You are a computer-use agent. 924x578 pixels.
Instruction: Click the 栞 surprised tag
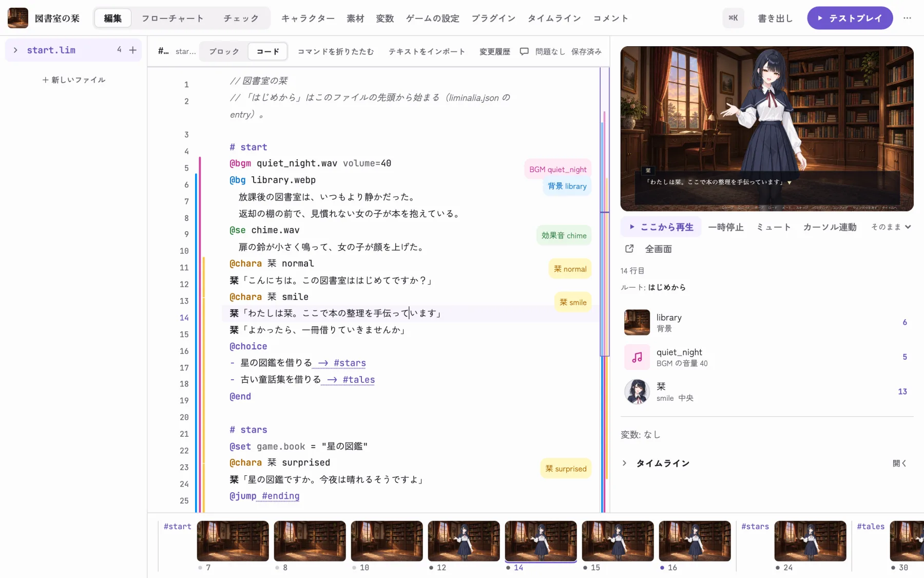click(x=566, y=469)
